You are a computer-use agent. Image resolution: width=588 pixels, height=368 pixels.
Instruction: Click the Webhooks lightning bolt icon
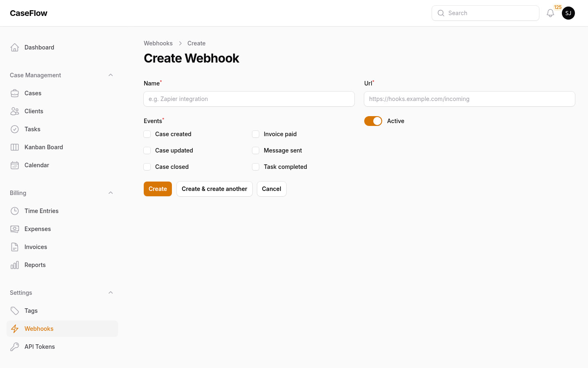click(15, 329)
